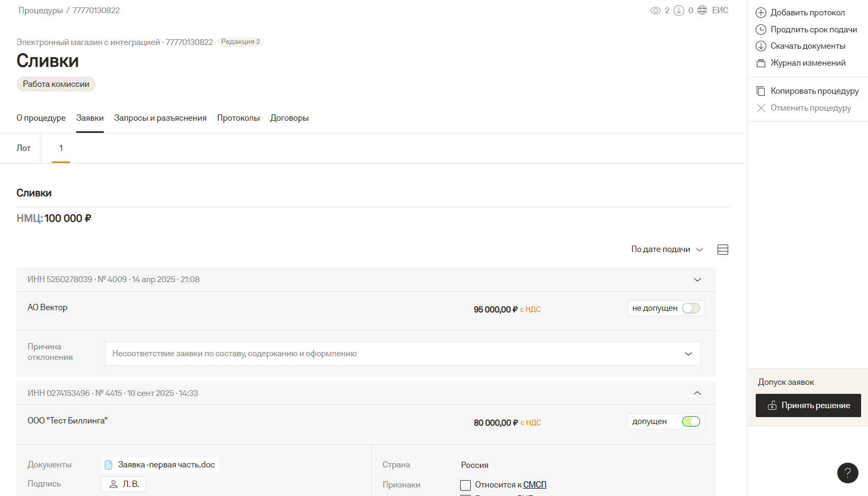Click the Download documents arrow icon
868x496 pixels.
761,46
